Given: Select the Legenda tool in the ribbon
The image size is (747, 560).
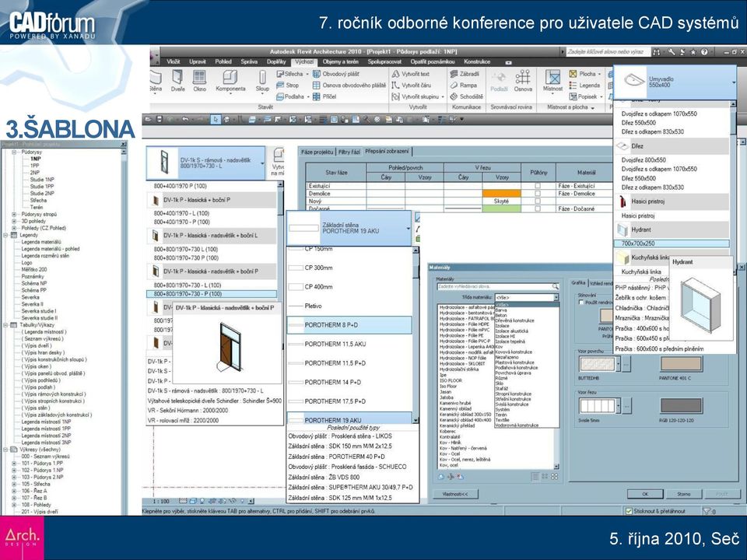Looking at the screenshot, I should 584,86.
